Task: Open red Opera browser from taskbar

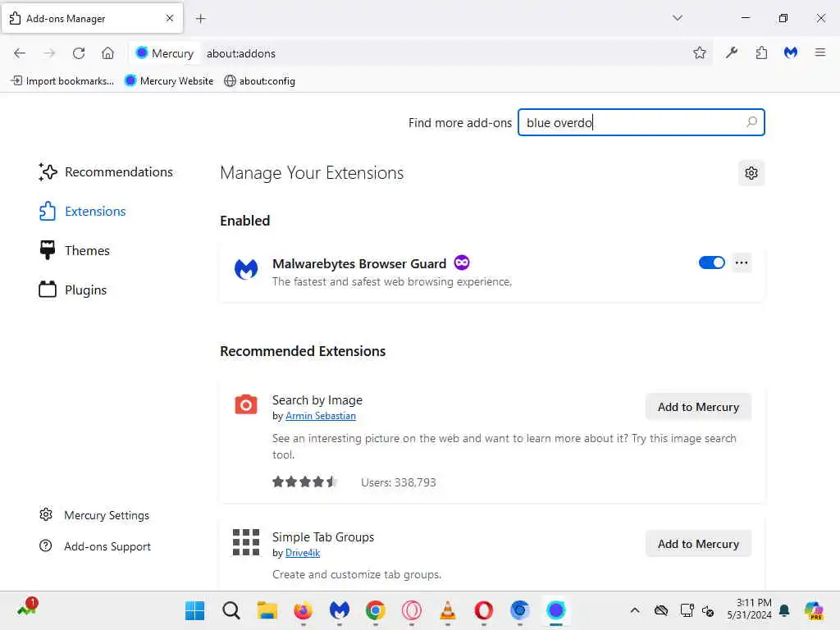Action: (484, 610)
